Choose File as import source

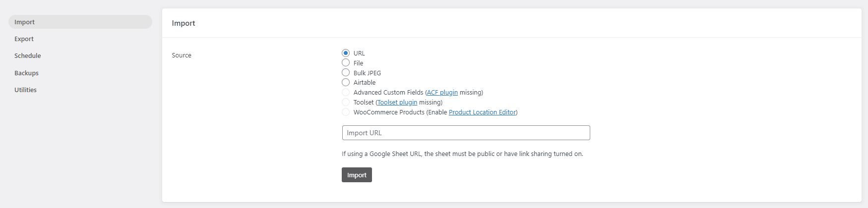click(x=346, y=63)
